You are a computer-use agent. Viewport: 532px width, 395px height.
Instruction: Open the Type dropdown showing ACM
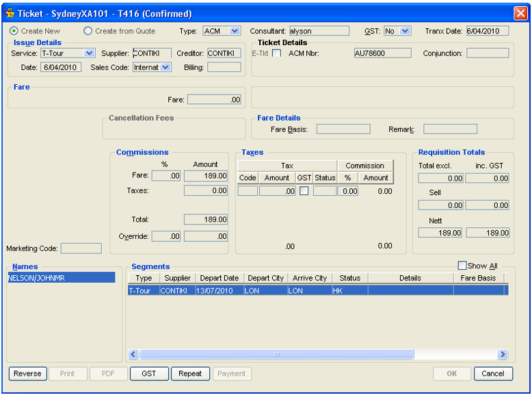(235, 31)
